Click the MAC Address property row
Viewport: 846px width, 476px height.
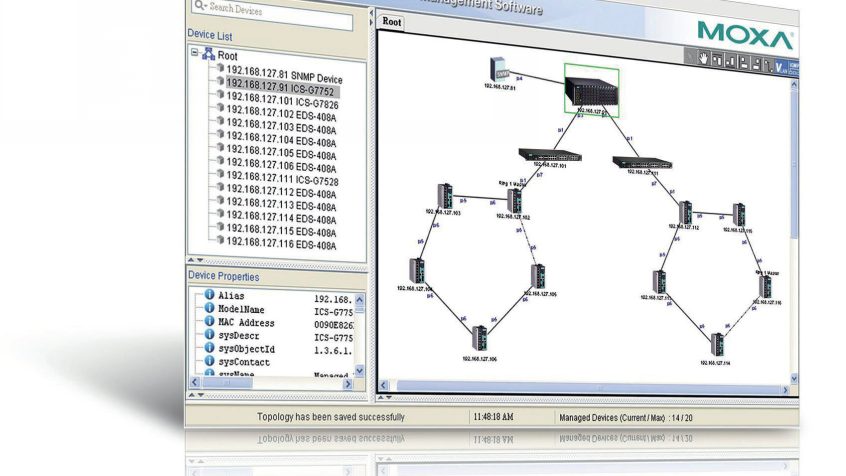point(278,323)
